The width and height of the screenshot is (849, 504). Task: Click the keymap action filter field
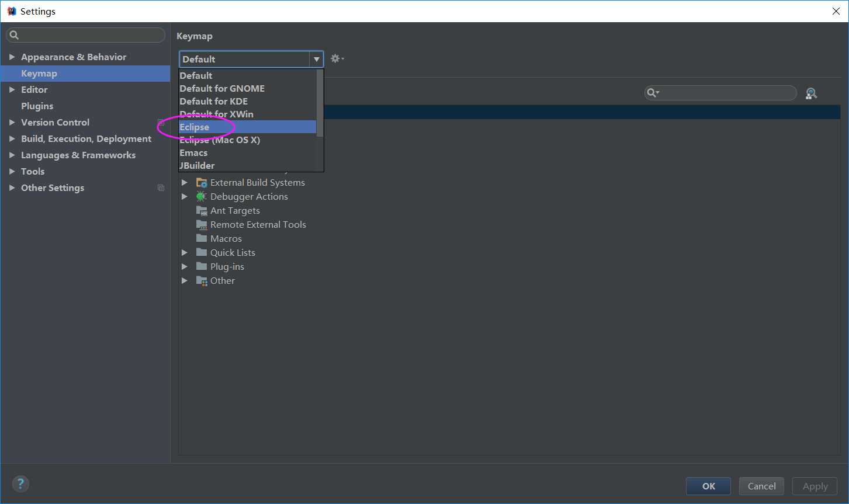720,93
